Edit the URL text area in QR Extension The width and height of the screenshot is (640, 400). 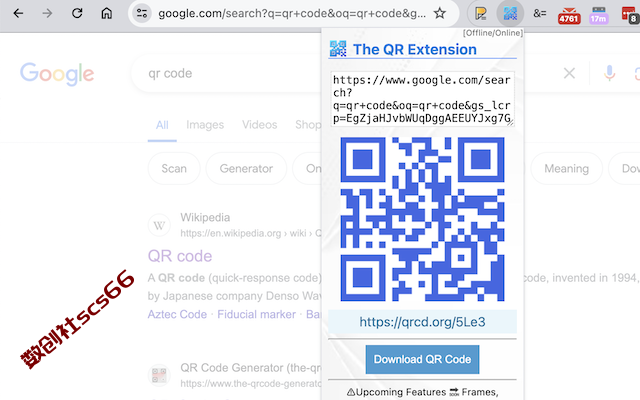tap(422, 99)
